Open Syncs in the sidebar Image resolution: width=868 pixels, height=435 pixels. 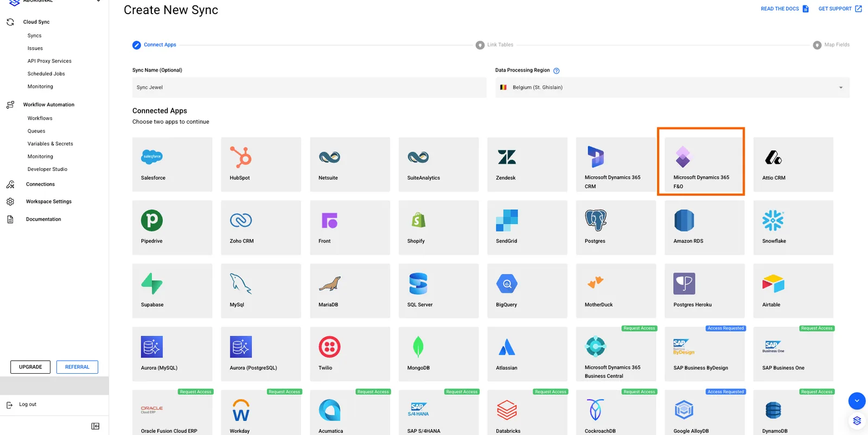[35, 36]
